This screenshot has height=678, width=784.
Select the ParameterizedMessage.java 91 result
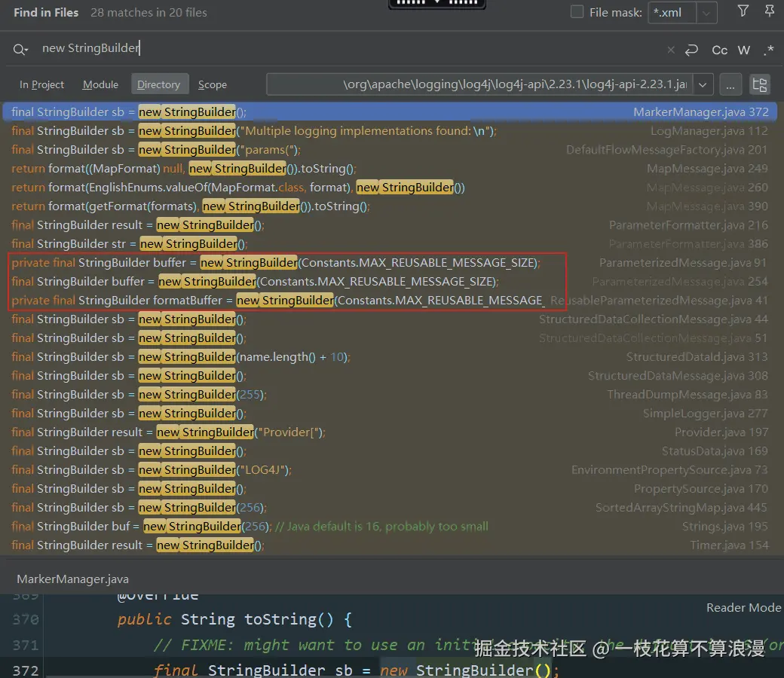click(x=390, y=263)
